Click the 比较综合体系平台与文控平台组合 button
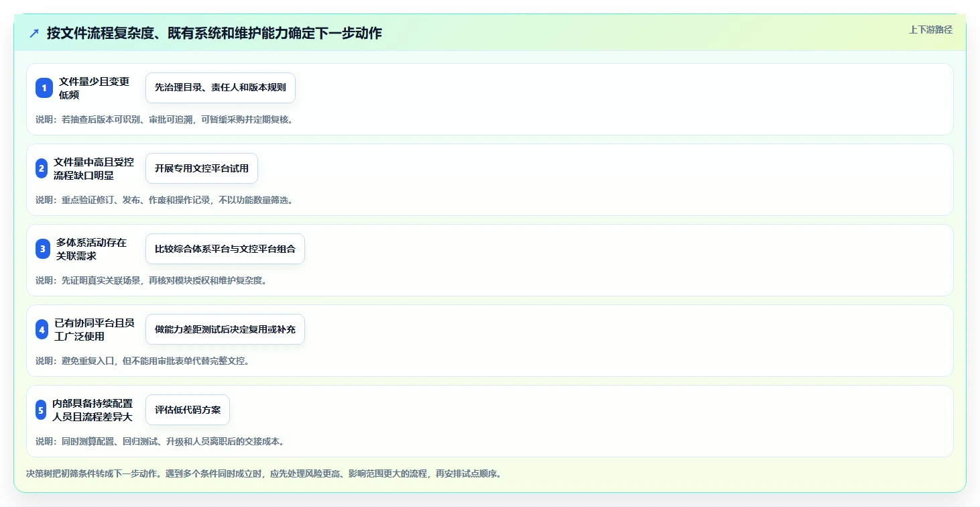Image resolution: width=980 pixels, height=507 pixels. (225, 249)
